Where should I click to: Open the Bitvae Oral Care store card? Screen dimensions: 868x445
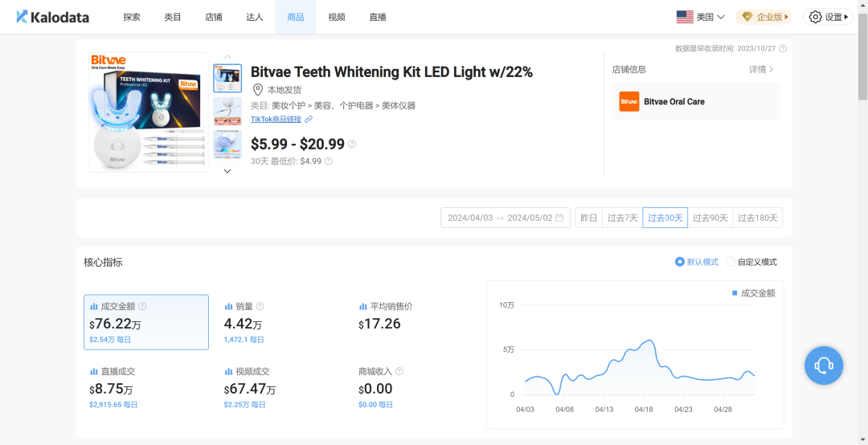696,102
